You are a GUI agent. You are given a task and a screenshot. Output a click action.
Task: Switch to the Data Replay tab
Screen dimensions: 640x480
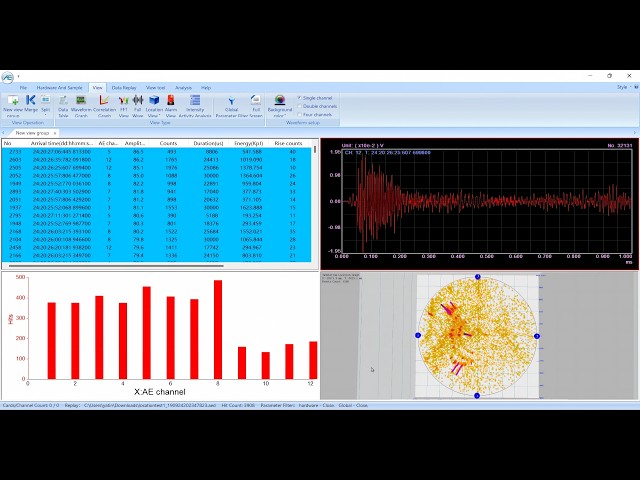[124, 88]
